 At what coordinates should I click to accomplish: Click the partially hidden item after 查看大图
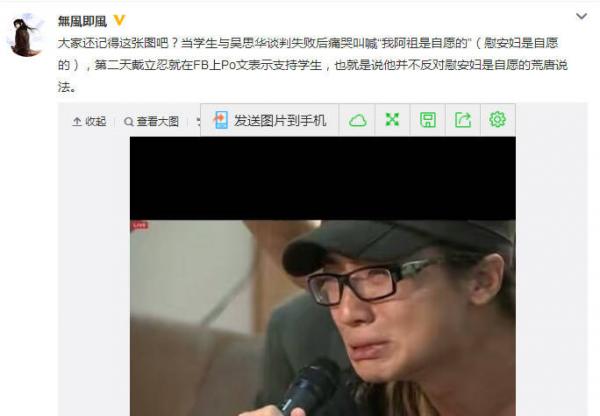click(198, 122)
